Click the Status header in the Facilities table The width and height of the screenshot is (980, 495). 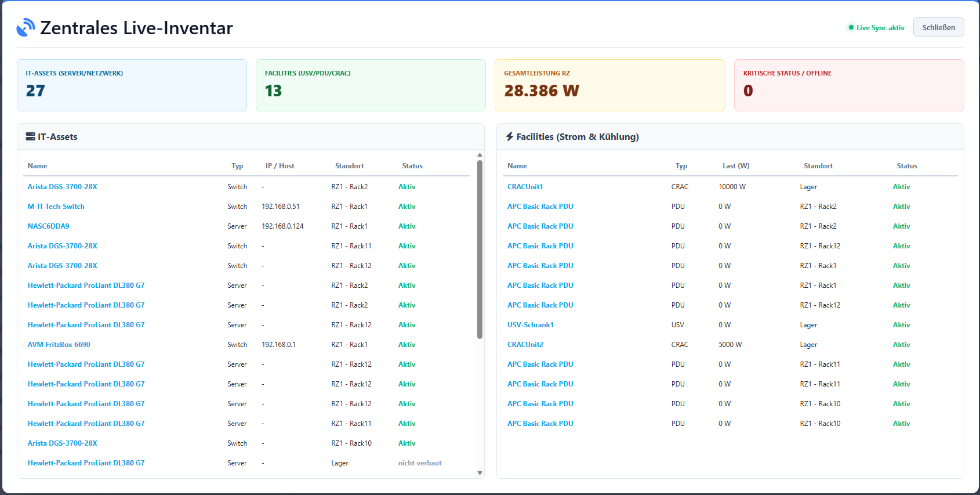907,166
